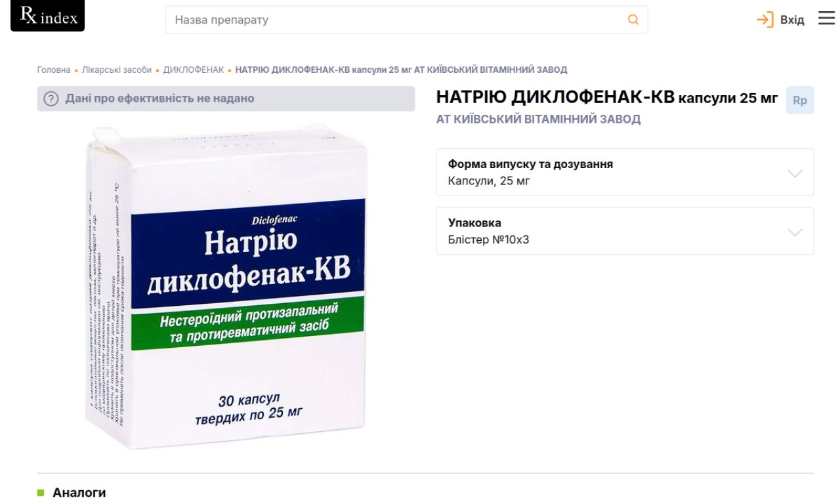The width and height of the screenshot is (840, 504).
Task: Click the Вхід login link
Action: 792,20
